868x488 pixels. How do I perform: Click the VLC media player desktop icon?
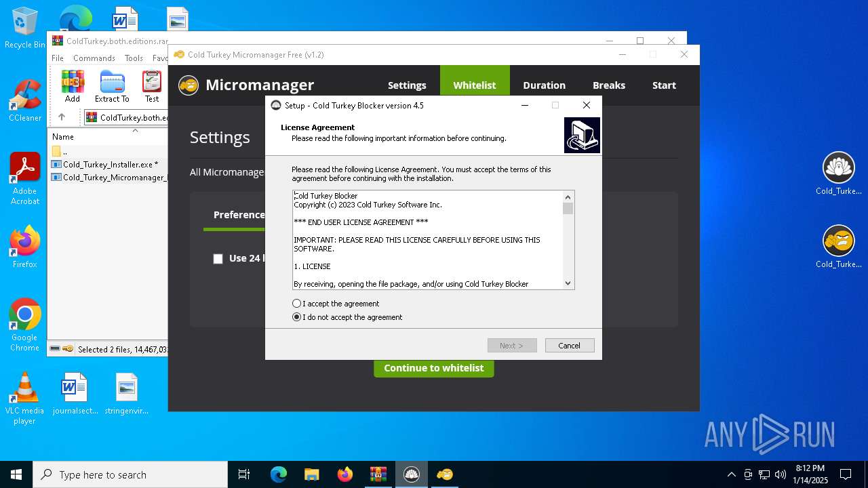tap(25, 398)
